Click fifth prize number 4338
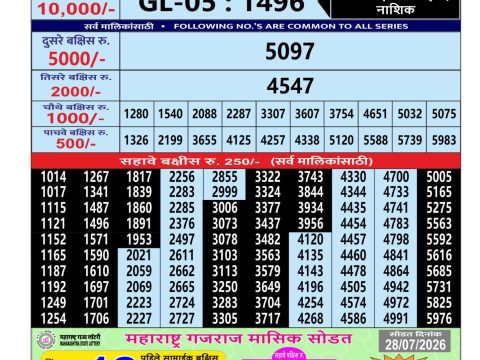This screenshot has width=480, height=360. click(307, 140)
